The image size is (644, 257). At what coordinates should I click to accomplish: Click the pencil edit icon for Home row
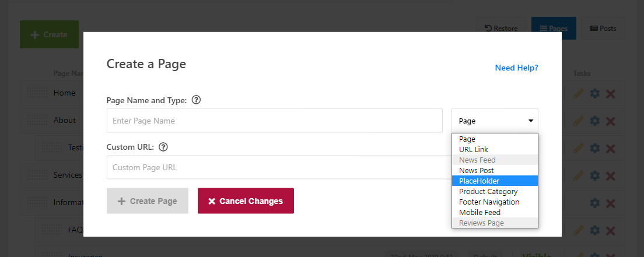(578, 93)
